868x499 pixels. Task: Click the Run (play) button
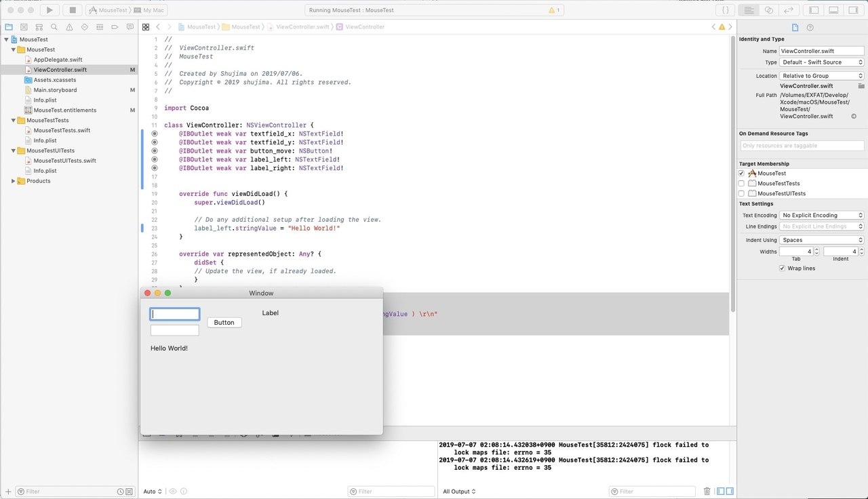[x=50, y=10]
